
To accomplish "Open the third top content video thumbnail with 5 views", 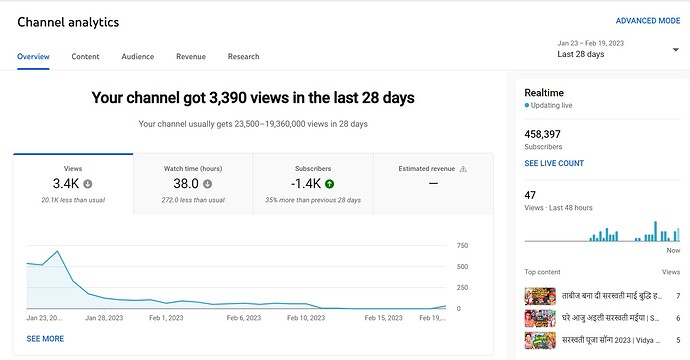I will pyautogui.click(x=540, y=340).
